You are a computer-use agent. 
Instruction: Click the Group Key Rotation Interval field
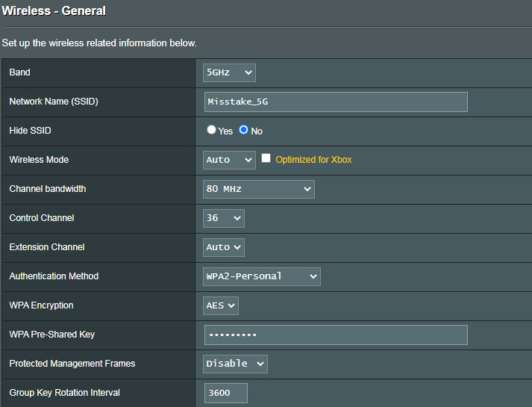[x=225, y=393]
